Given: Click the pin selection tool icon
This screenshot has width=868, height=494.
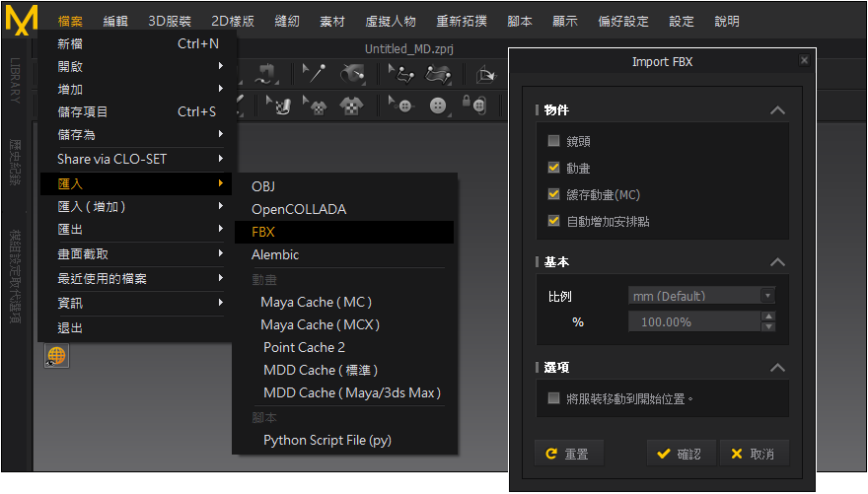Looking at the screenshot, I should tap(314, 73).
